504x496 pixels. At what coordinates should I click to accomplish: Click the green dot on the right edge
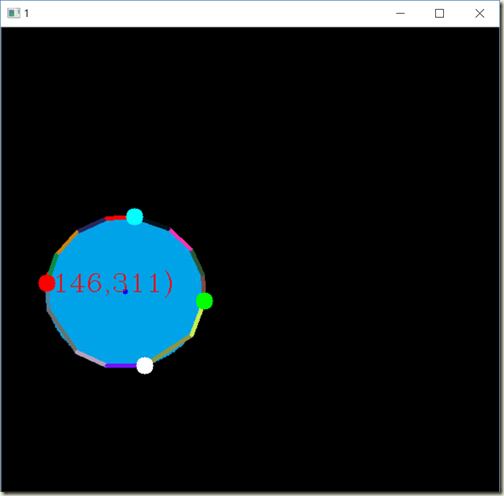pos(204,301)
